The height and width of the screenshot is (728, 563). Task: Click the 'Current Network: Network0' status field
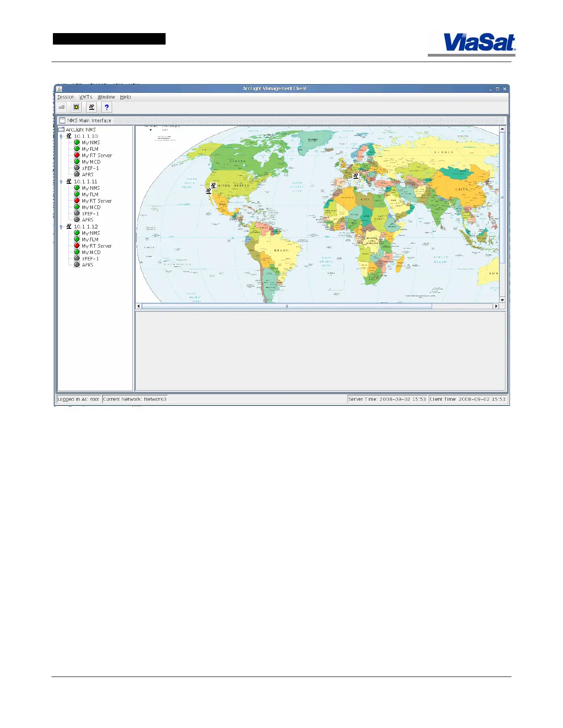[135, 399]
